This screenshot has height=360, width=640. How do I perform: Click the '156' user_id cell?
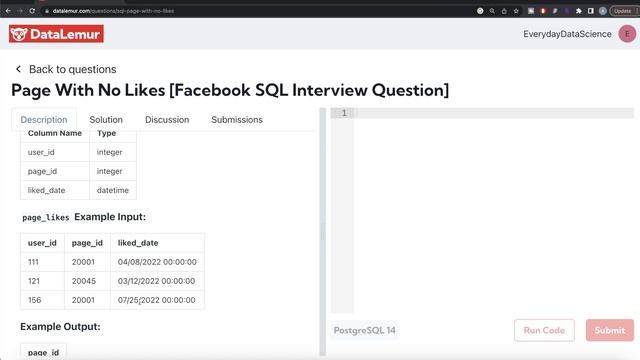42,300
